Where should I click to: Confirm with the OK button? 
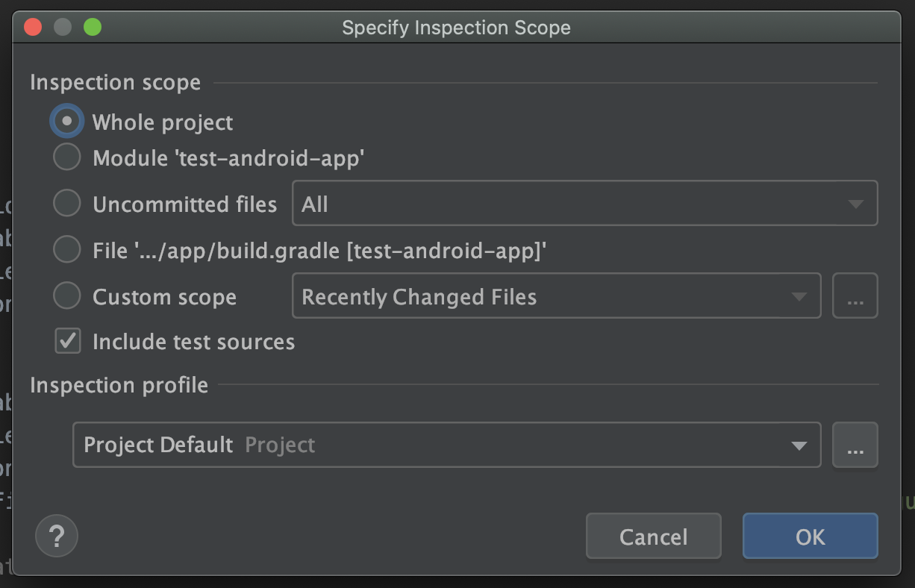click(x=810, y=537)
